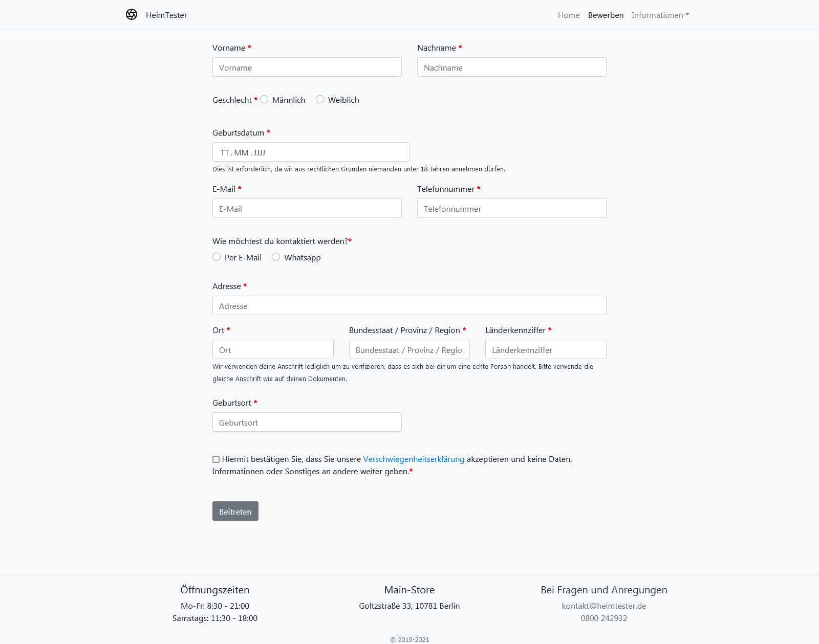This screenshot has height=644, width=819.
Task: Open the Verschwiegenheitserklärung link
Action: [414, 459]
